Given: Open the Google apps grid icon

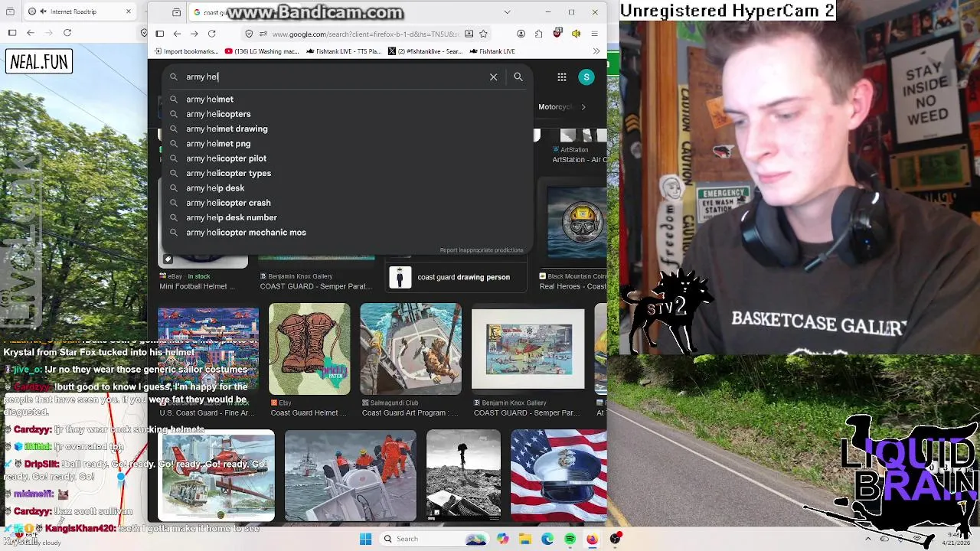Looking at the screenshot, I should pyautogui.click(x=562, y=77).
